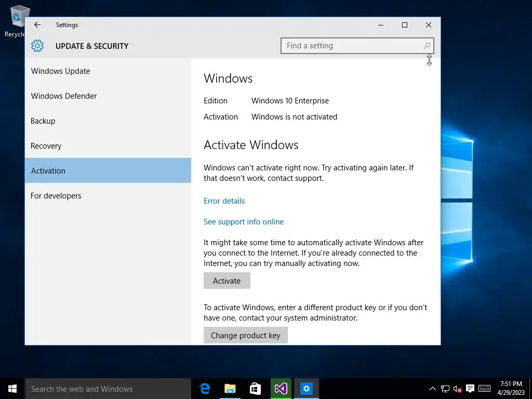The height and width of the screenshot is (399, 532).
Task: Show hidden system tray icons
Action: (x=433, y=389)
